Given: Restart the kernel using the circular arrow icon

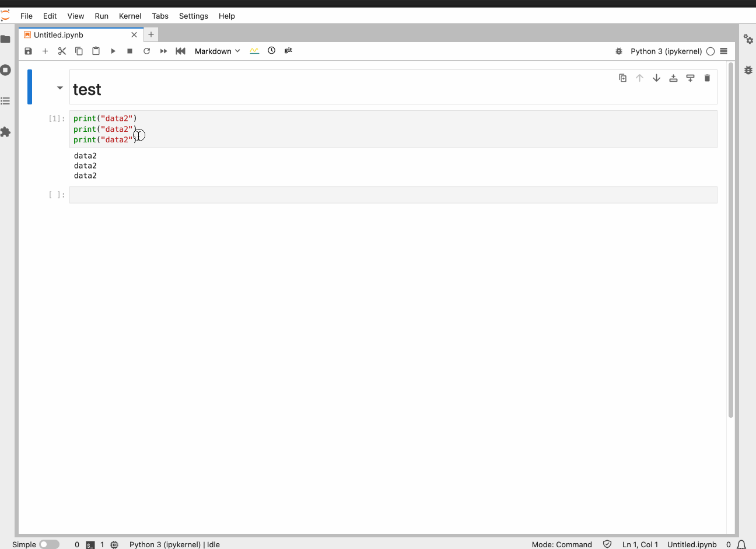Looking at the screenshot, I should tap(147, 51).
